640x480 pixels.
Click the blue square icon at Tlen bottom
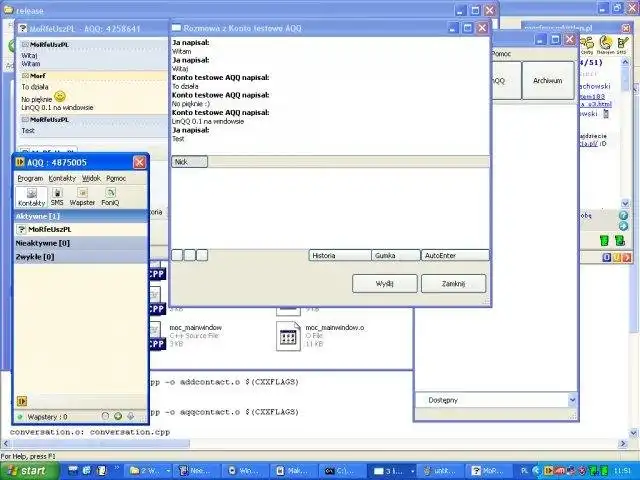pyautogui.click(x=607, y=258)
